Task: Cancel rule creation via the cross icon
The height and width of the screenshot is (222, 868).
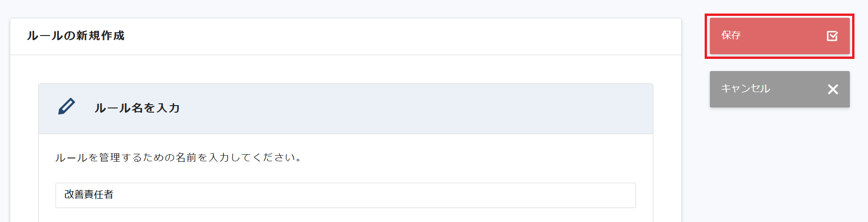Action: [833, 89]
